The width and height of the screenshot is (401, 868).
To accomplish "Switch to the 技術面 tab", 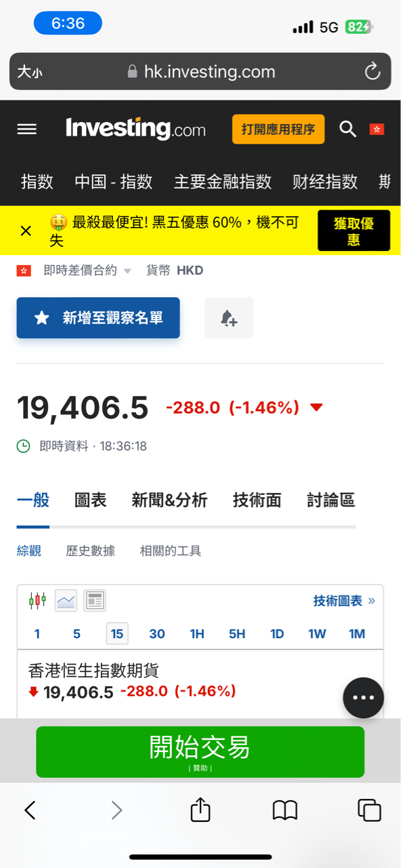I will [x=257, y=500].
